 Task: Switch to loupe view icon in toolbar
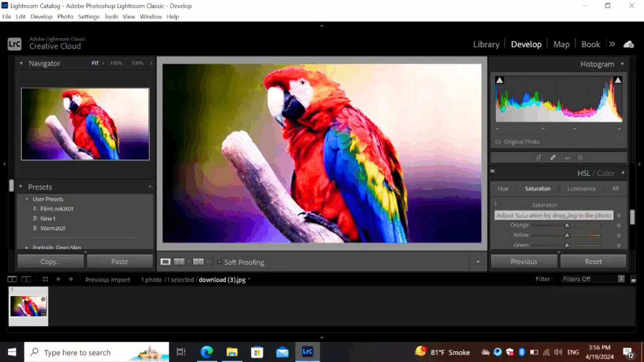[165, 261]
